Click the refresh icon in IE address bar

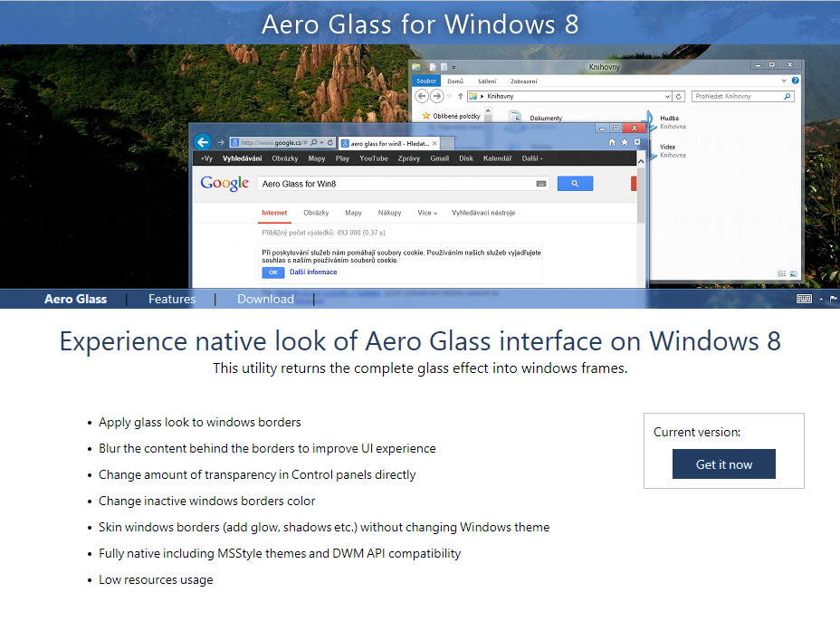point(330,142)
